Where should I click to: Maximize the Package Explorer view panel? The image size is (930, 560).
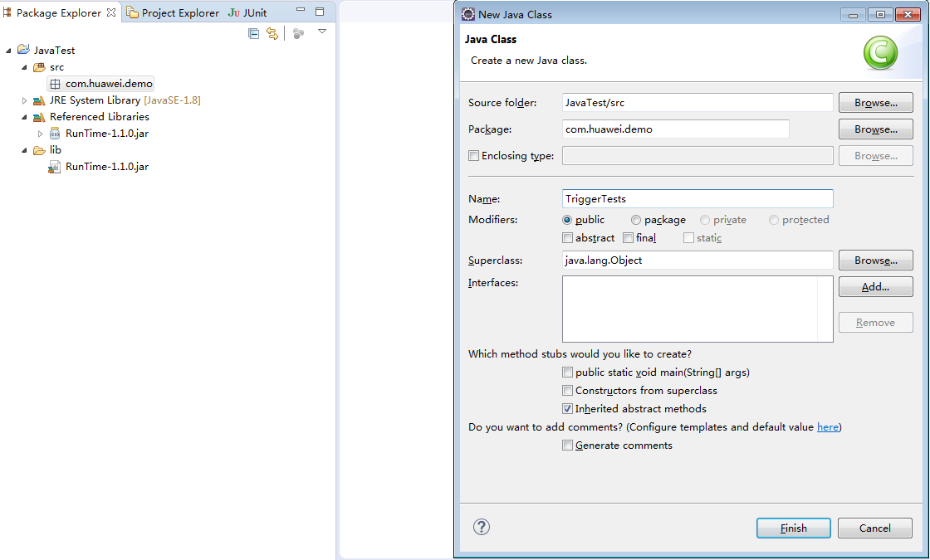pos(320,12)
